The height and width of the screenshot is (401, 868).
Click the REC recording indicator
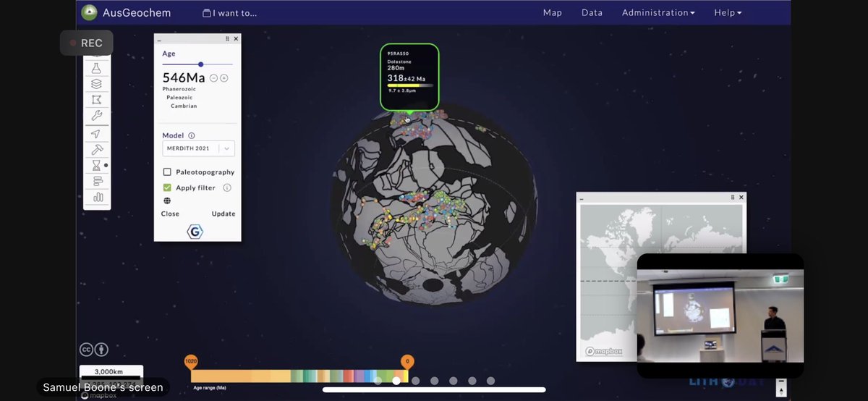pos(86,43)
